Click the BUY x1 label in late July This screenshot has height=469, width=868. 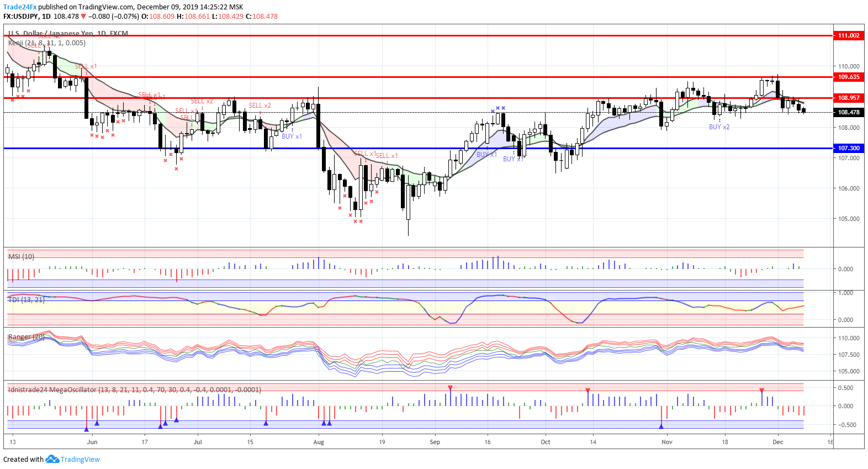(x=292, y=136)
